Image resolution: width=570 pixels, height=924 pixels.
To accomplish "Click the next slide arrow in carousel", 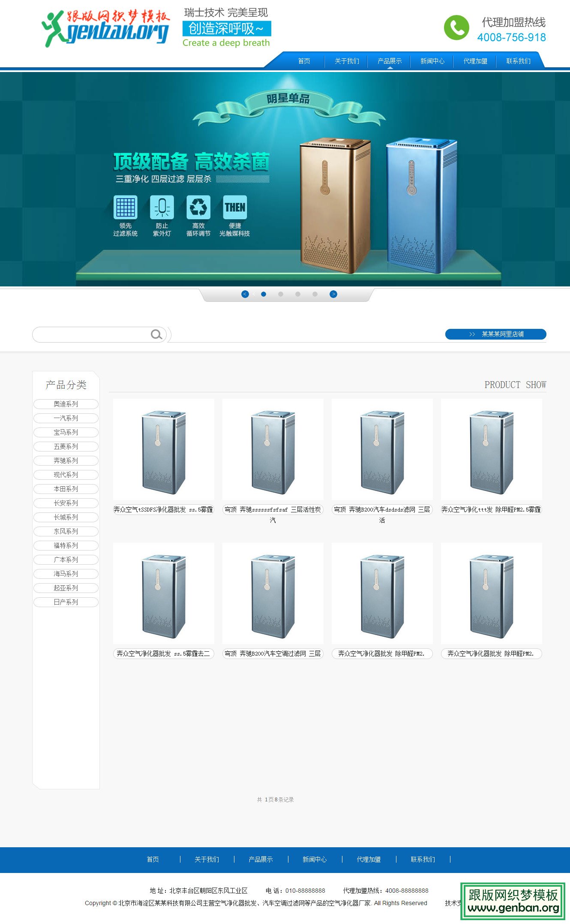I will (x=333, y=294).
